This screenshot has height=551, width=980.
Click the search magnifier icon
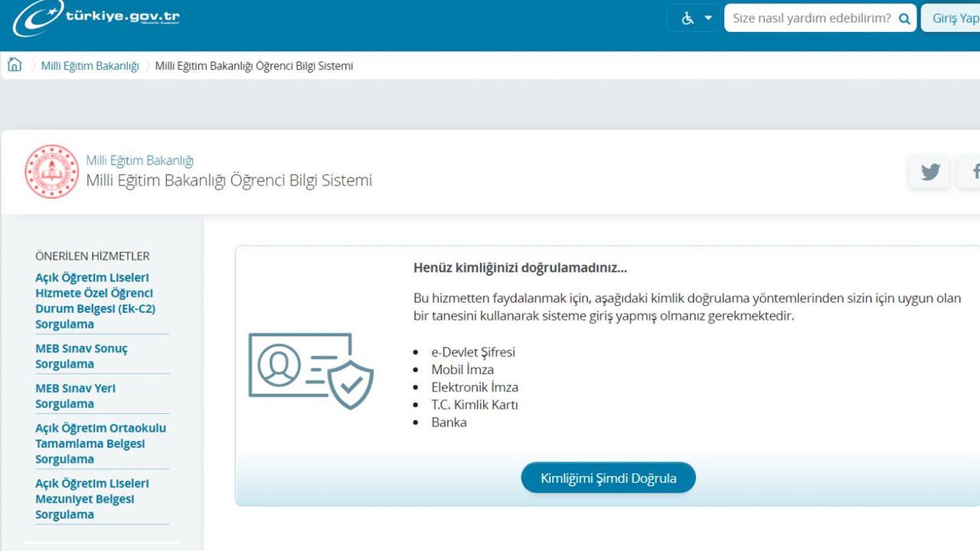click(904, 18)
